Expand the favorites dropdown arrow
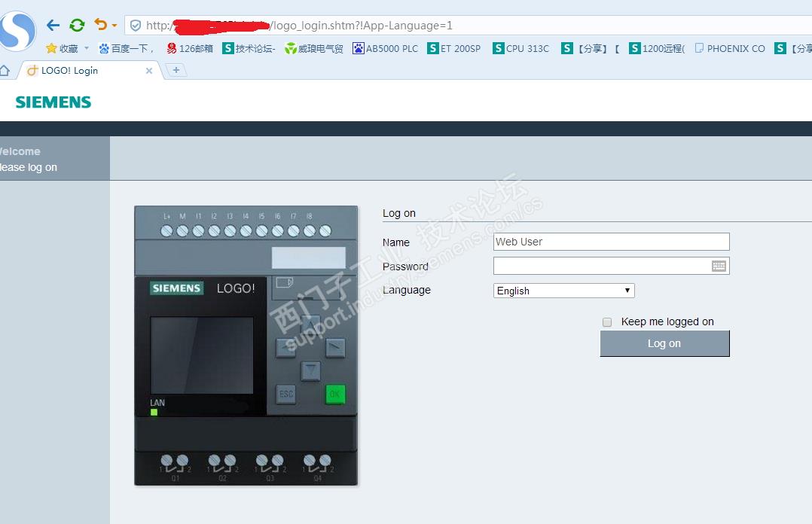This screenshot has width=812, height=524. (87, 48)
